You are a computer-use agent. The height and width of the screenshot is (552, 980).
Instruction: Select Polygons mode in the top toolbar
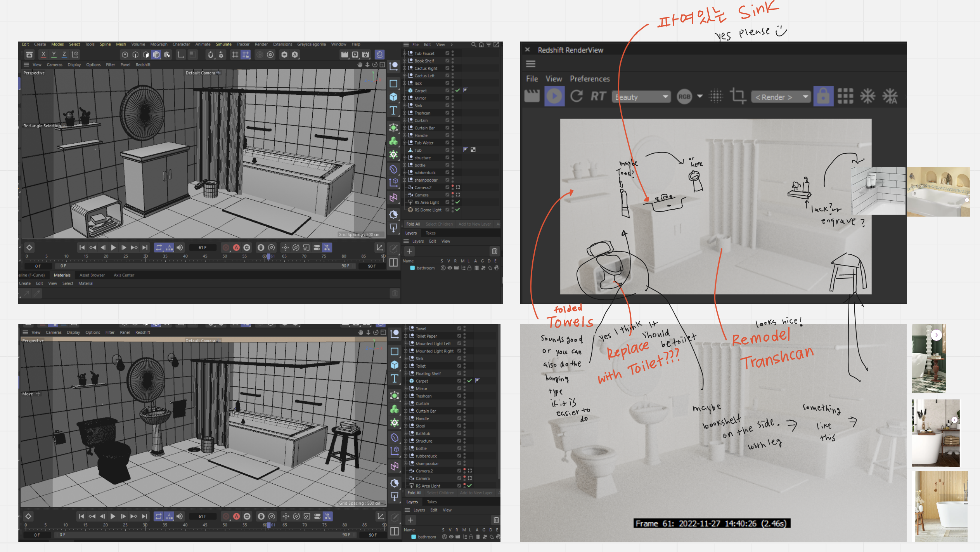pyautogui.click(x=146, y=55)
